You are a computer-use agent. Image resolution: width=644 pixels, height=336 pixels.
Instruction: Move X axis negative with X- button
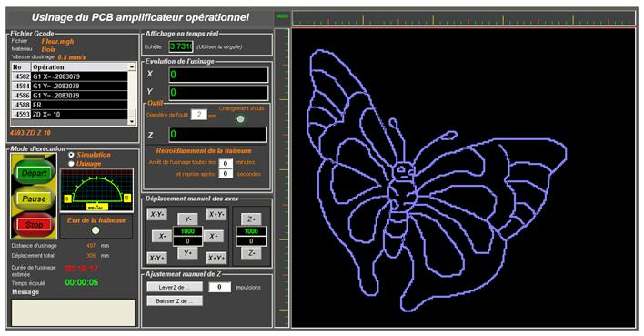tap(162, 236)
